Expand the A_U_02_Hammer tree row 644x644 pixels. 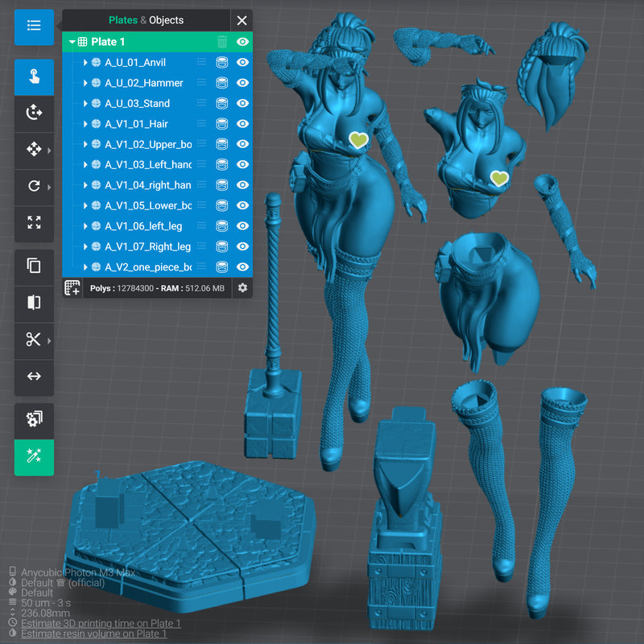pos(85,83)
